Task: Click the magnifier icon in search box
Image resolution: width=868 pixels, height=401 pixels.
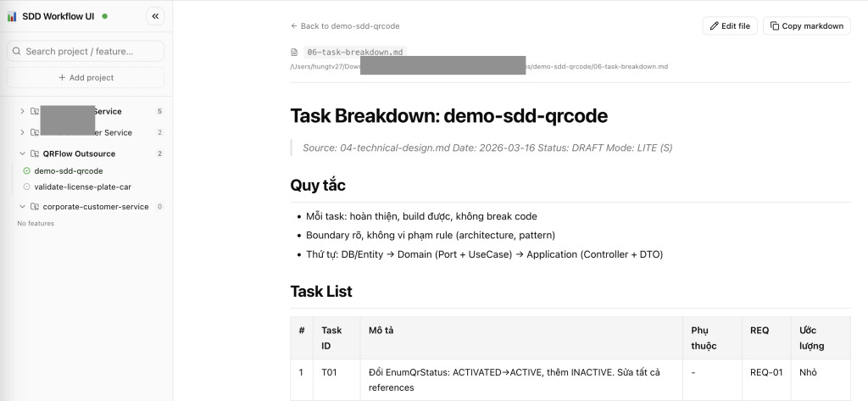Action: pos(17,51)
